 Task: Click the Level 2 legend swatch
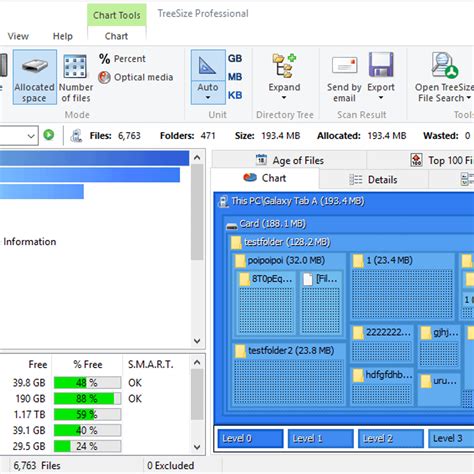391,438
